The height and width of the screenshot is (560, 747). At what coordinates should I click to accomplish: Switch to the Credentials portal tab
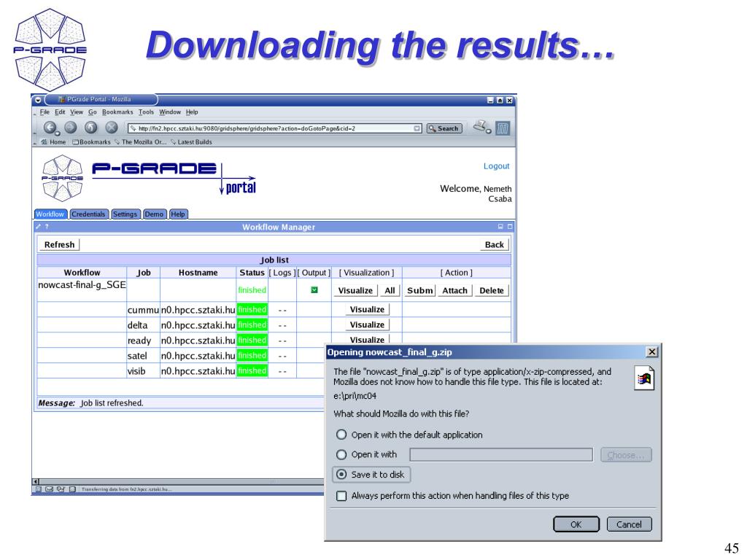pyautogui.click(x=88, y=214)
